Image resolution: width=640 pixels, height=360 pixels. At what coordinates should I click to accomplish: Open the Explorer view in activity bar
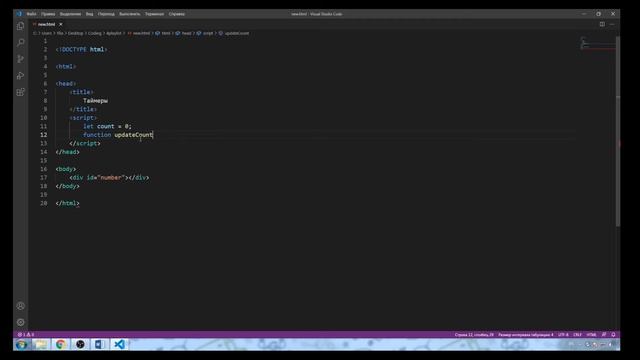[20, 26]
